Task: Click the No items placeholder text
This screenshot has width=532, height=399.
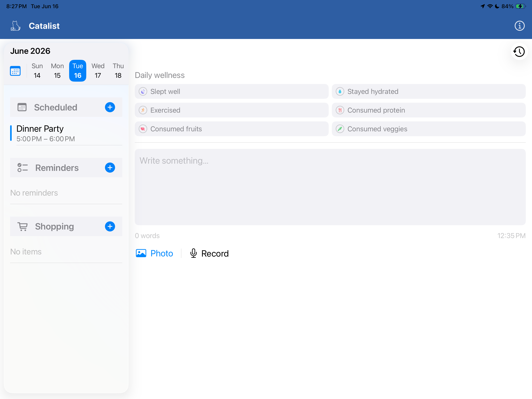Action: coord(26,252)
